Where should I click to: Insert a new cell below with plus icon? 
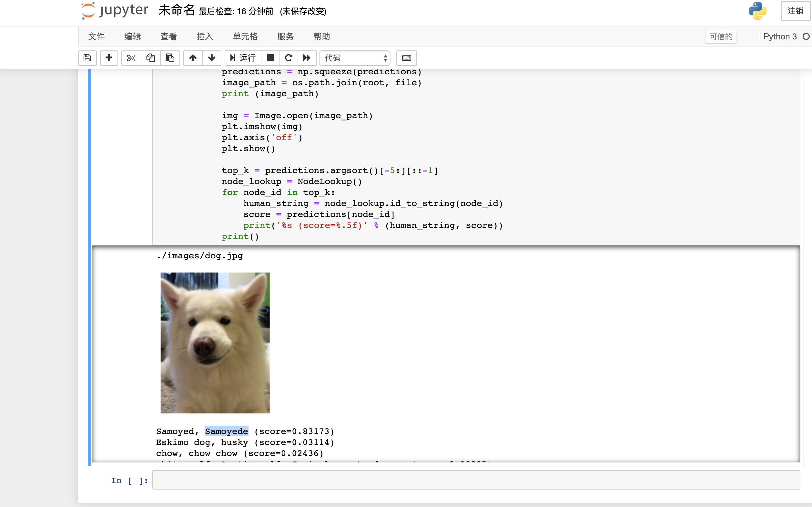point(108,58)
